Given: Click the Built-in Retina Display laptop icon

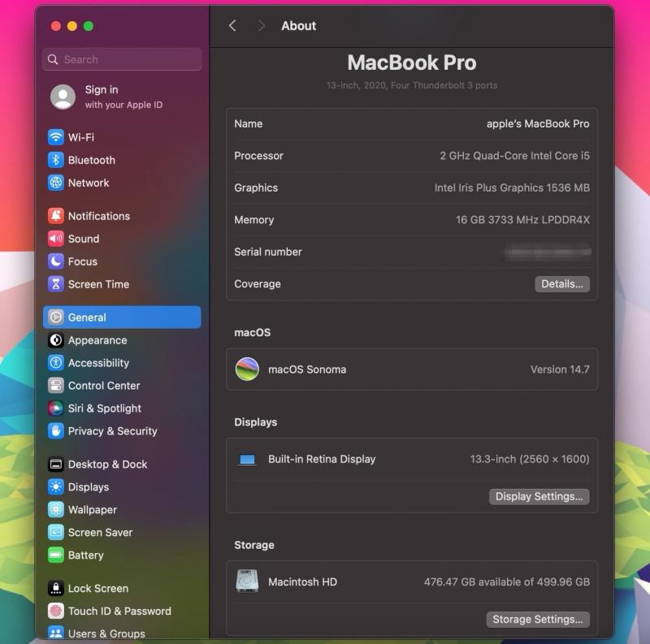Looking at the screenshot, I should point(248,460).
